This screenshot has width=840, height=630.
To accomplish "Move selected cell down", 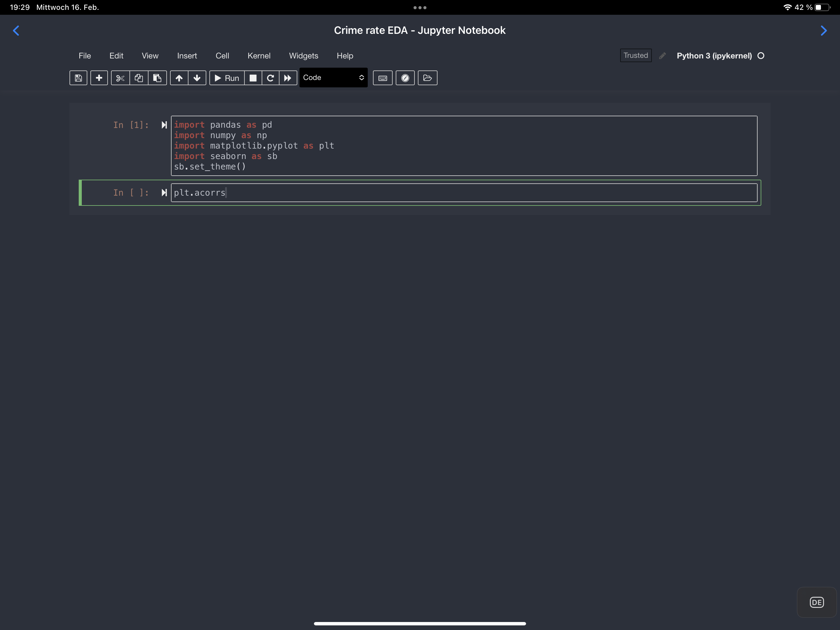I will click(197, 78).
